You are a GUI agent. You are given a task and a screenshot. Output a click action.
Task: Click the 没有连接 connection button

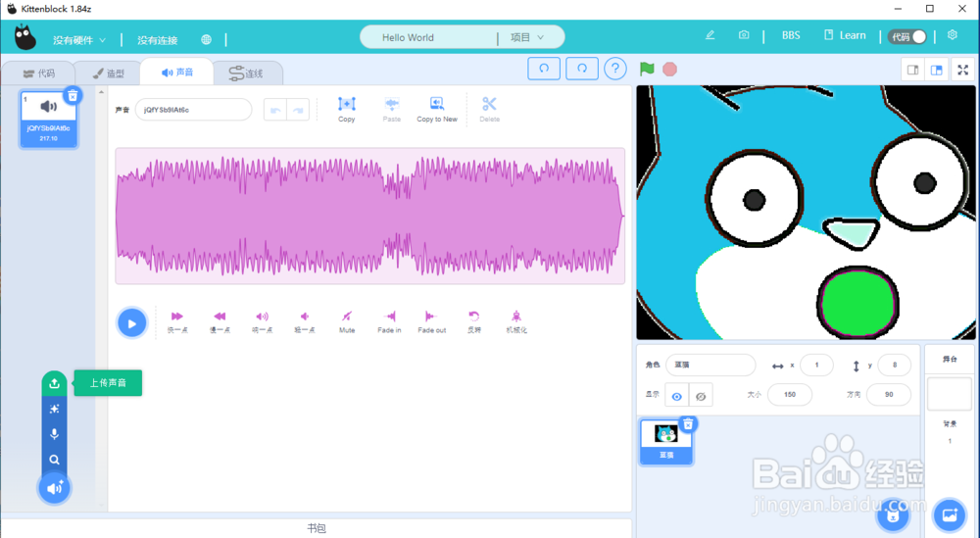158,40
